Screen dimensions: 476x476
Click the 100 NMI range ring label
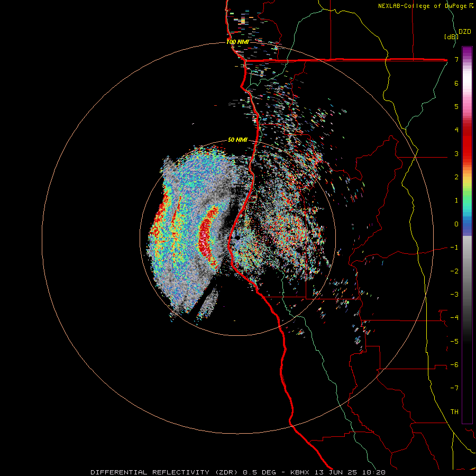[x=237, y=42]
